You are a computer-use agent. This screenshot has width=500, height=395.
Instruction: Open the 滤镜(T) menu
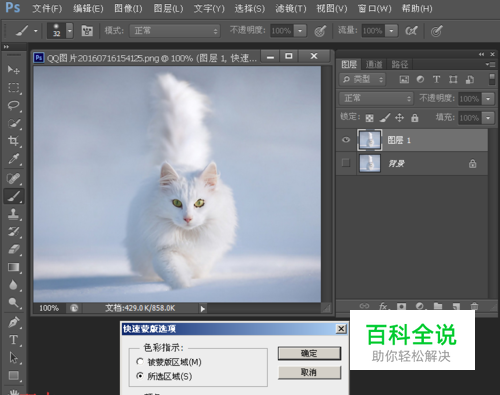pyautogui.click(x=291, y=8)
